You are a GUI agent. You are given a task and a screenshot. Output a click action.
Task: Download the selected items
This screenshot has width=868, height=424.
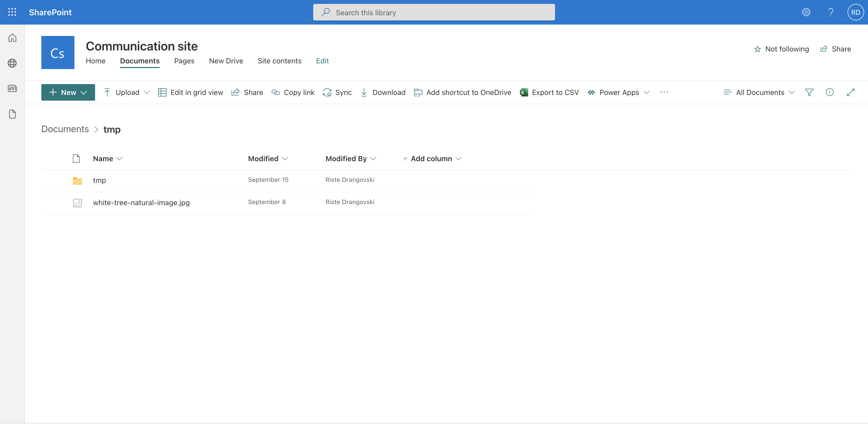coord(383,92)
